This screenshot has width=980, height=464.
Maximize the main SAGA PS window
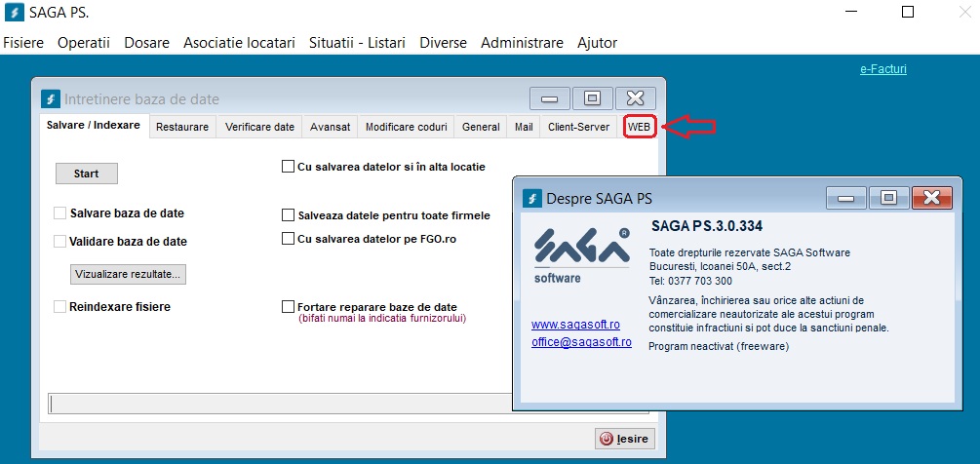point(908,12)
